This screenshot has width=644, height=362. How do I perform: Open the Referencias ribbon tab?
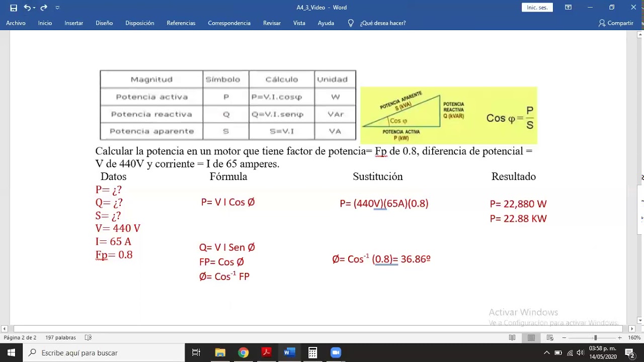click(x=181, y=23)
